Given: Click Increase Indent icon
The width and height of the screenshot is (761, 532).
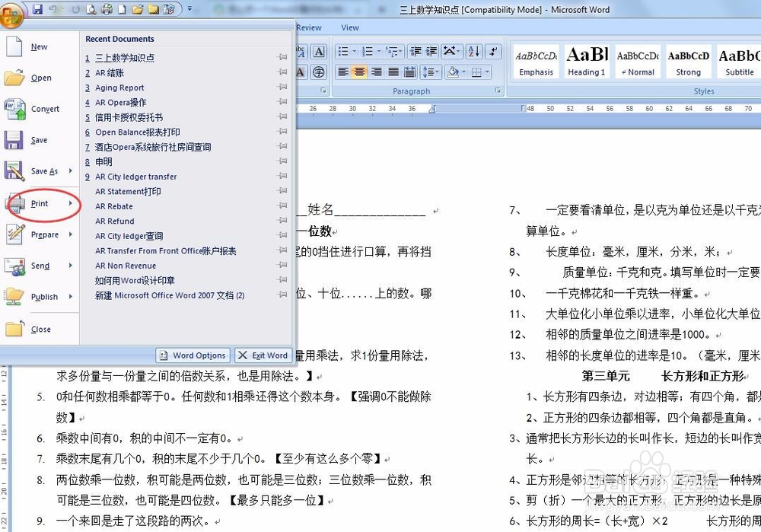Looking at the screenshot, I should (x=431, y=51).
